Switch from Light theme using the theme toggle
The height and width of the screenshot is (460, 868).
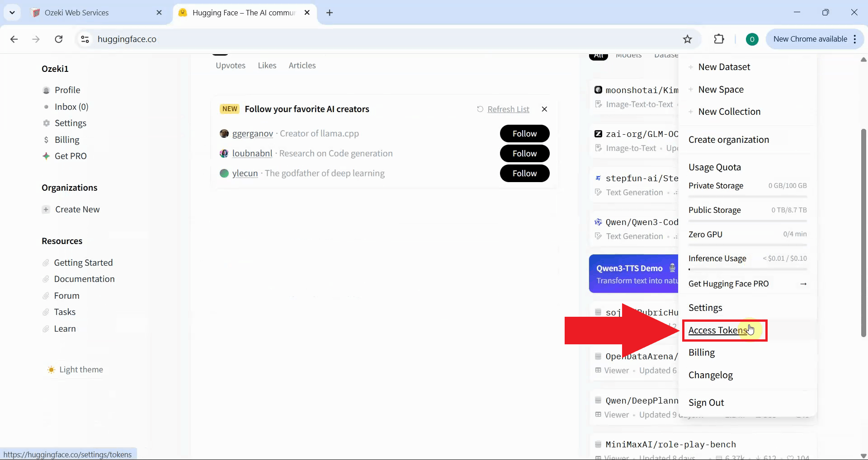(52, 370)
